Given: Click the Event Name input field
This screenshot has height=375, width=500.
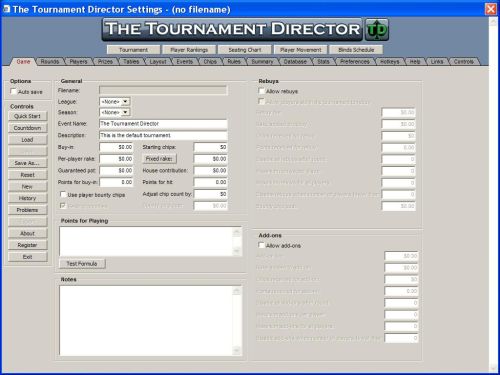Looking at the screenshot, I should click(163, 124).
